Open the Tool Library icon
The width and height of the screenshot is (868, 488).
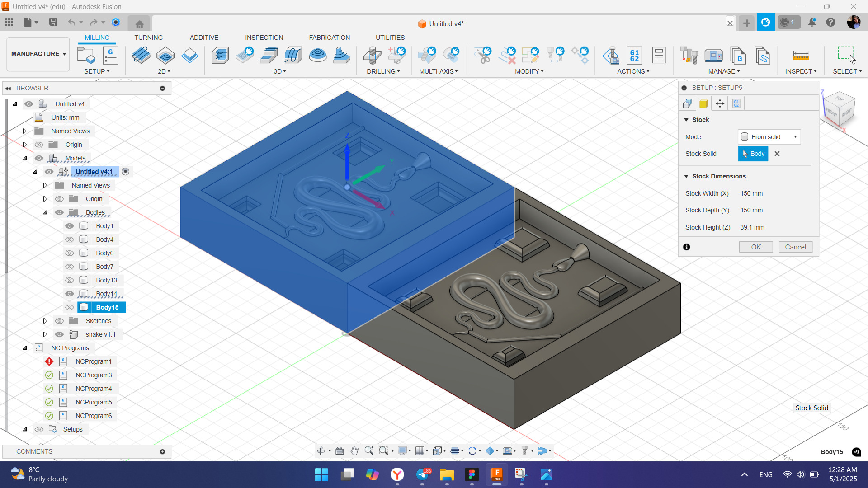[x=689, y=56]
